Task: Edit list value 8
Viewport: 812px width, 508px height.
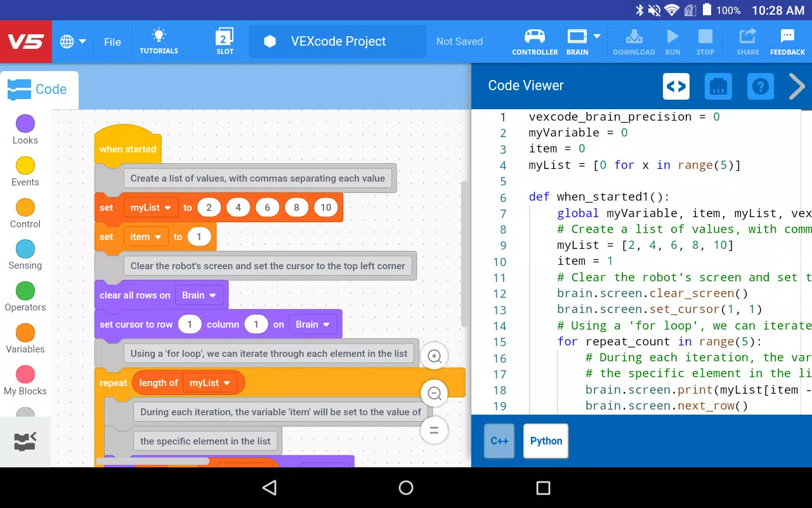Action: 296,208
